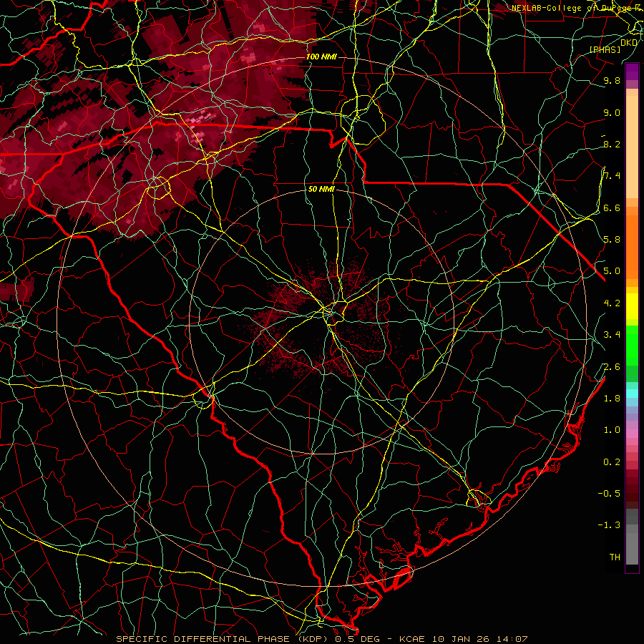Click the 50 NMI range ring label
Viewport: 644px width, 644px height.
click(321, 190)
